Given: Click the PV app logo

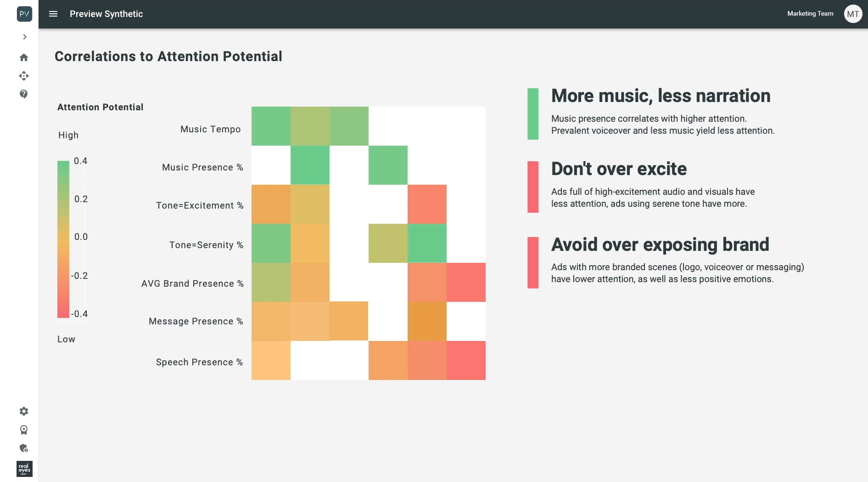Looking at the screenshot, I should 24,14.
